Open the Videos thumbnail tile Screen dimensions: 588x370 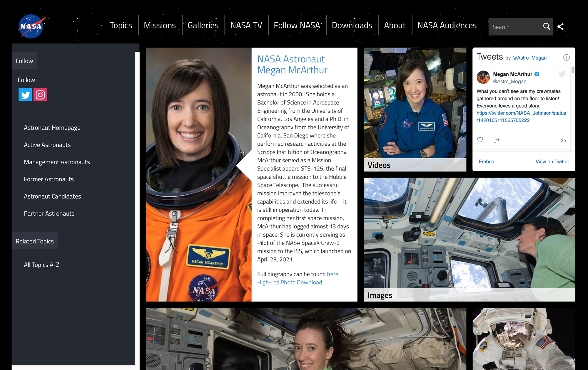click(415, 109)
